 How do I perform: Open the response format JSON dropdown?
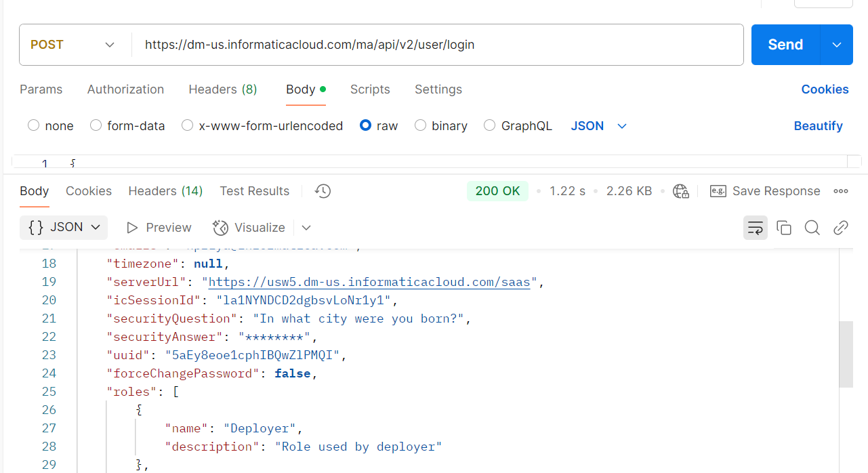(64, 228)
